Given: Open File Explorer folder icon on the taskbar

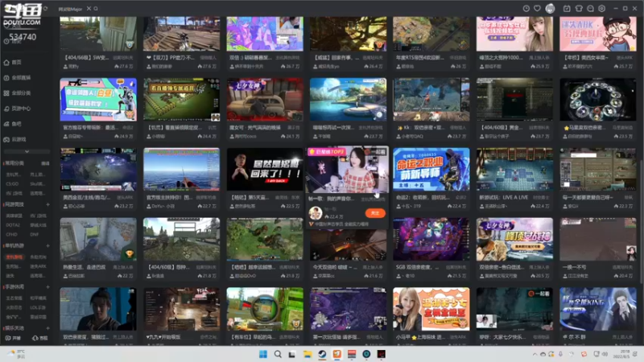Looking at the screenshot, I should pos(308,354).
